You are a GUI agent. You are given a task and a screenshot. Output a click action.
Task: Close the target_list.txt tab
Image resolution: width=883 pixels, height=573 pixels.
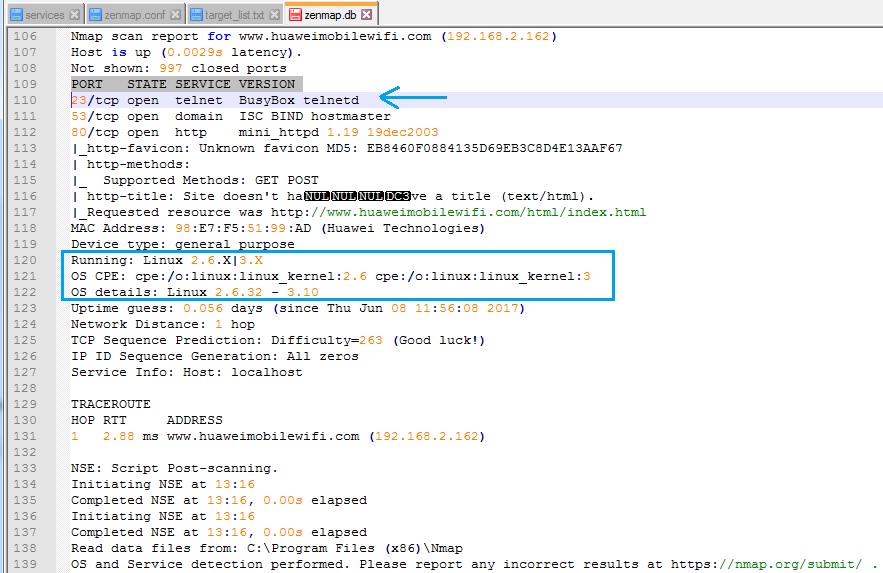click(274, 15)
